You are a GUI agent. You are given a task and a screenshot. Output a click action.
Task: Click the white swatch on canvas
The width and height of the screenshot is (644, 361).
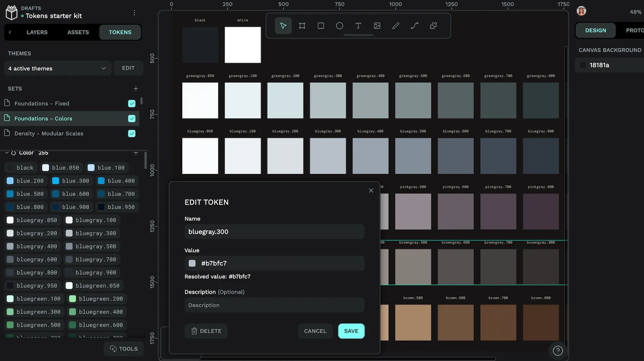click(x=242, y=45)
